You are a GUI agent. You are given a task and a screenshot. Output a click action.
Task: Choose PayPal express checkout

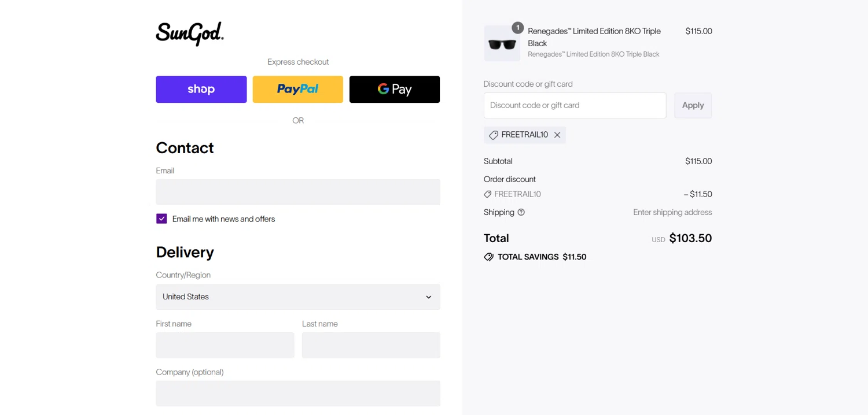tap(298, 89)
